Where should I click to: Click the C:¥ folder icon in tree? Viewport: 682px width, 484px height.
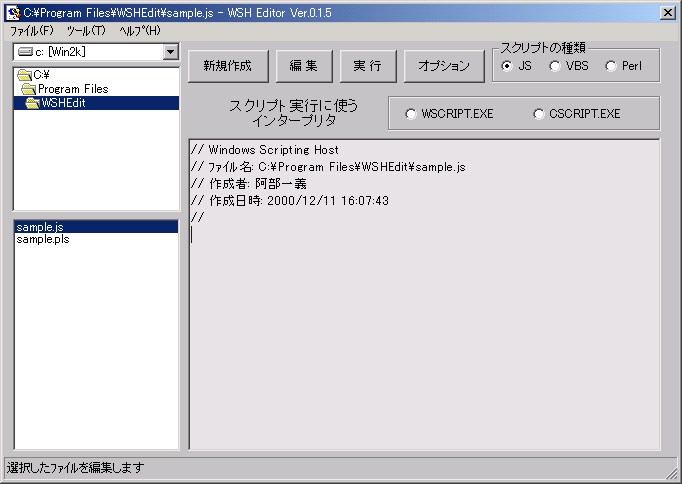coord(24,76)
